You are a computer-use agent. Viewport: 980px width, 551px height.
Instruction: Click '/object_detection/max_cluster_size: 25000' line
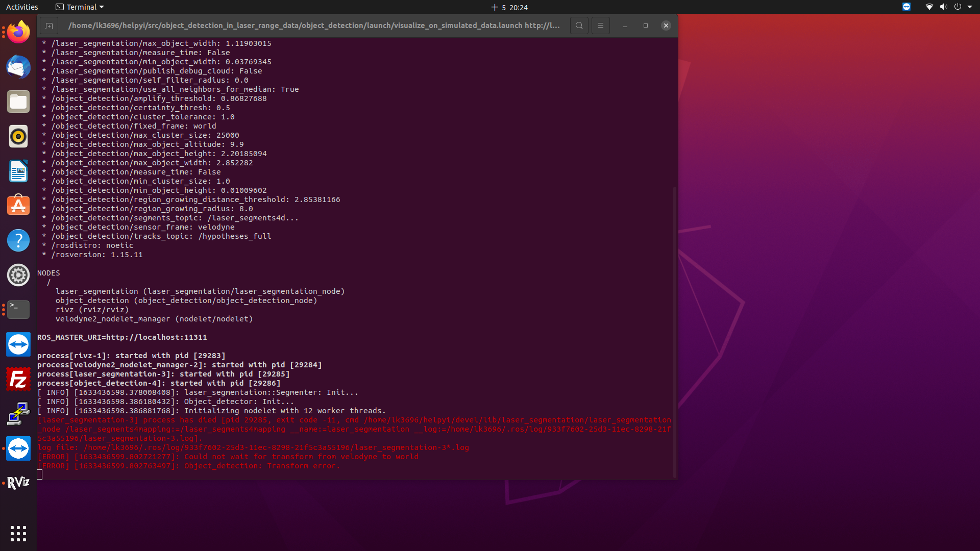[x=140, y=135]
